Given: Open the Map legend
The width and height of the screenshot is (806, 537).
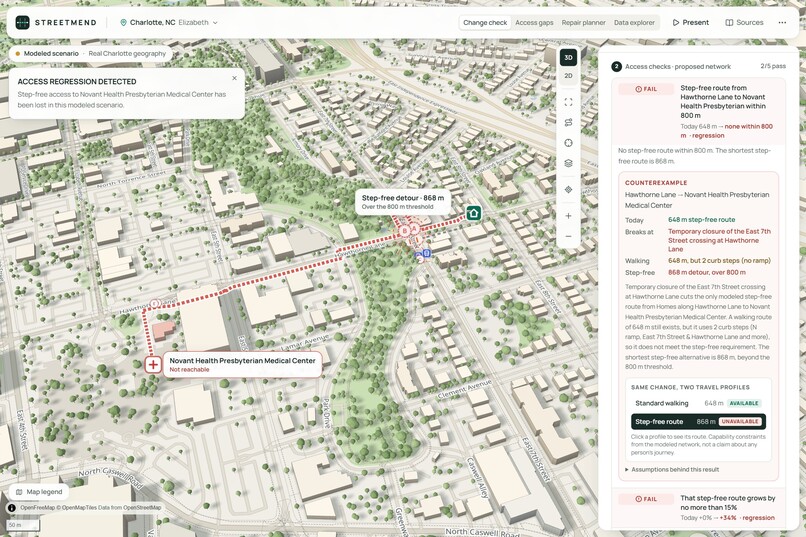Looking at the screenshot, I should [39, 492].
